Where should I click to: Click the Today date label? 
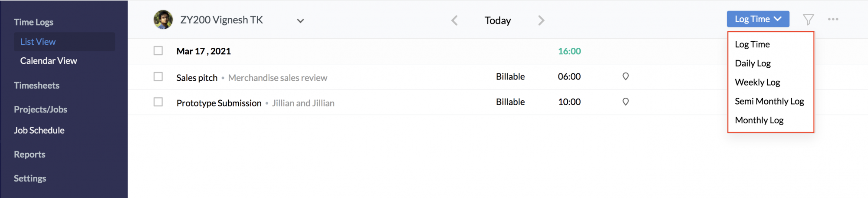click(x=498, y=20)
